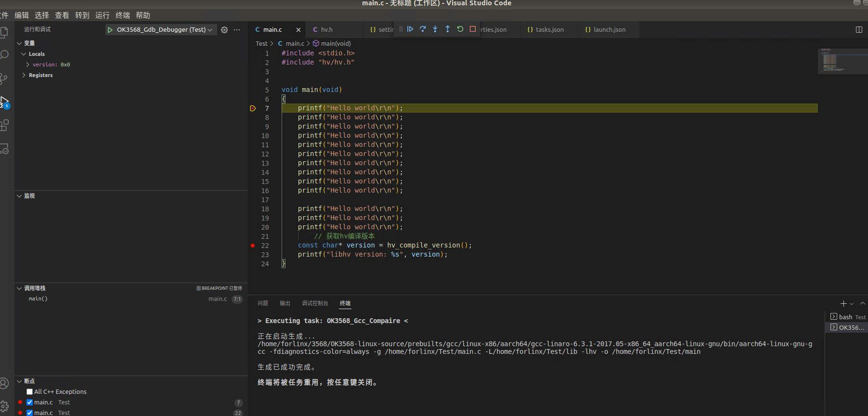Viewport: 868px width, 416px height.
Task: Select the main() call stack frame
Action: point(131,299)
